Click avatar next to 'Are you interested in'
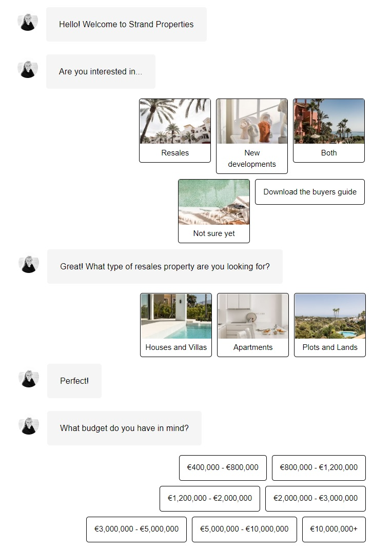Screen dimensions: 392x549 pos(28,70)
